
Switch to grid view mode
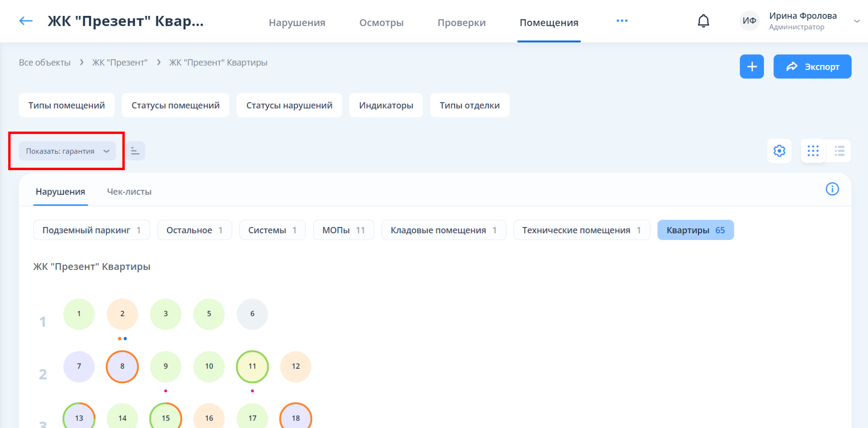point(813,151)
